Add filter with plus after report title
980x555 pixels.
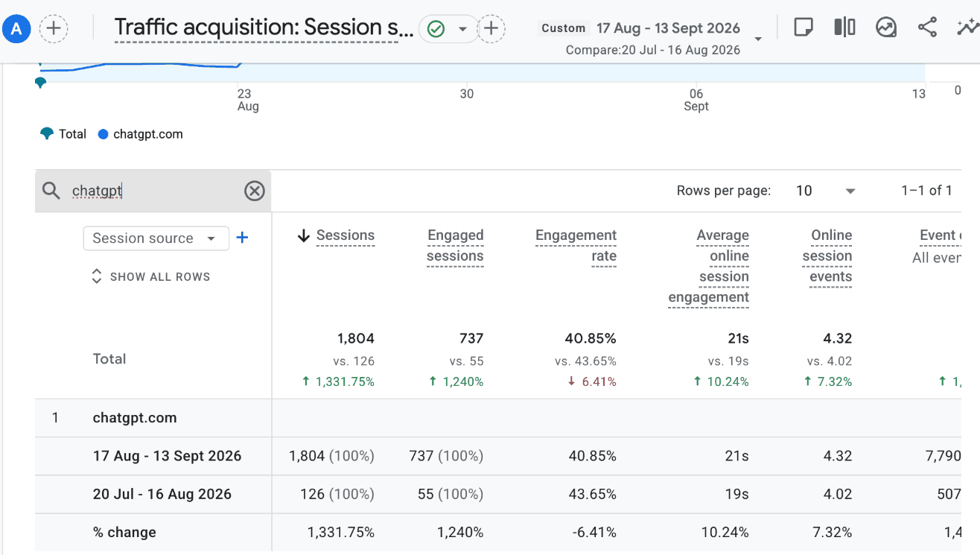coord(491,29)
